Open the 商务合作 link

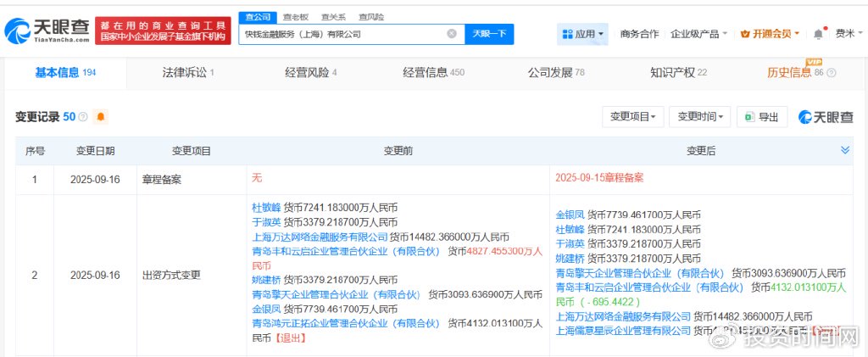[x=639, y=34]
